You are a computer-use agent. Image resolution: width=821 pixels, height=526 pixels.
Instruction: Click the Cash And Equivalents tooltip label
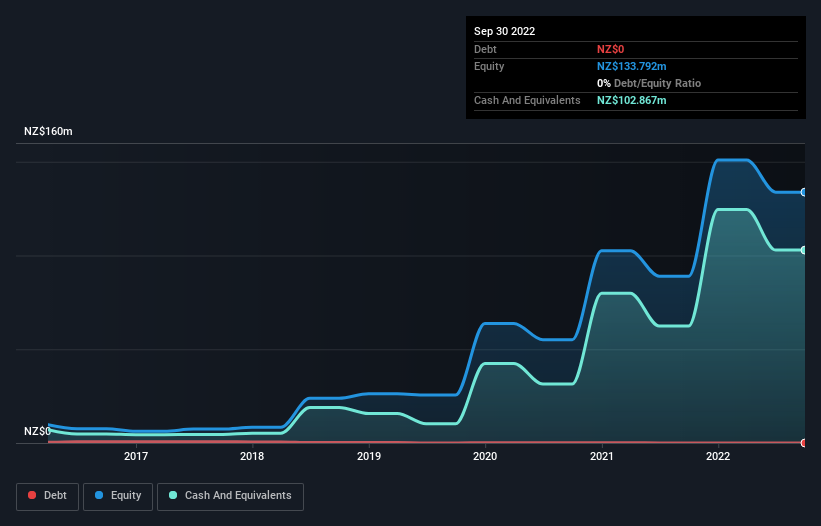(x=527, y=100)
